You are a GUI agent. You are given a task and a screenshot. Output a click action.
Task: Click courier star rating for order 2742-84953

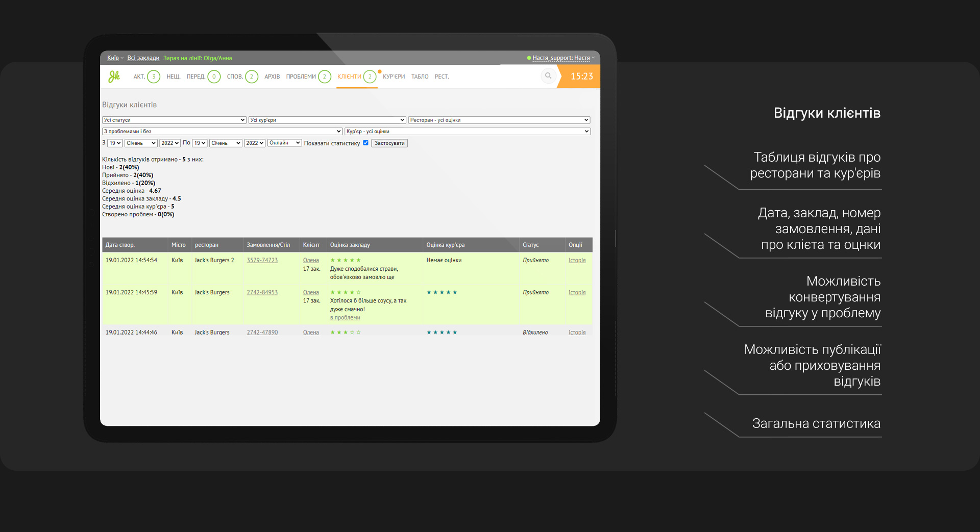coord(442,292)
